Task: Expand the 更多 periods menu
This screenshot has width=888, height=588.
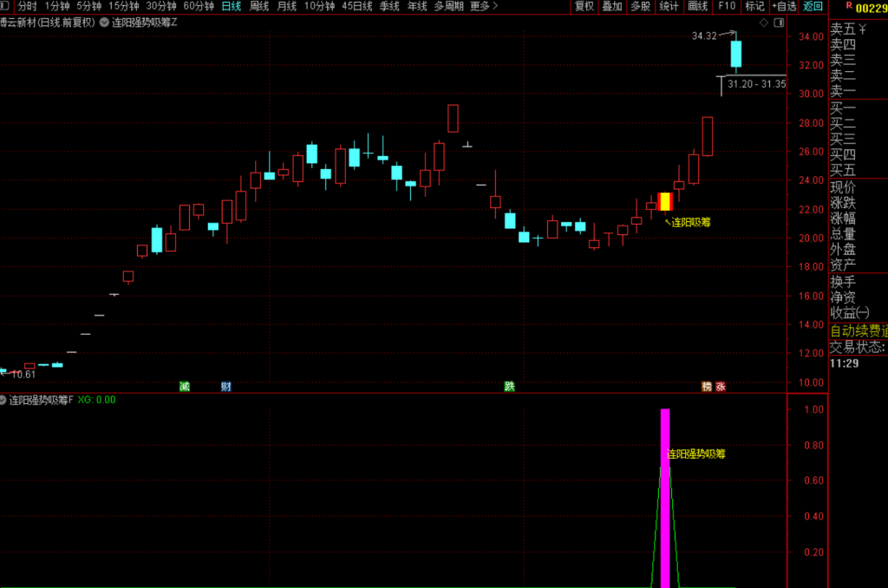Action: pyautogui.click(x=484, y=6)
